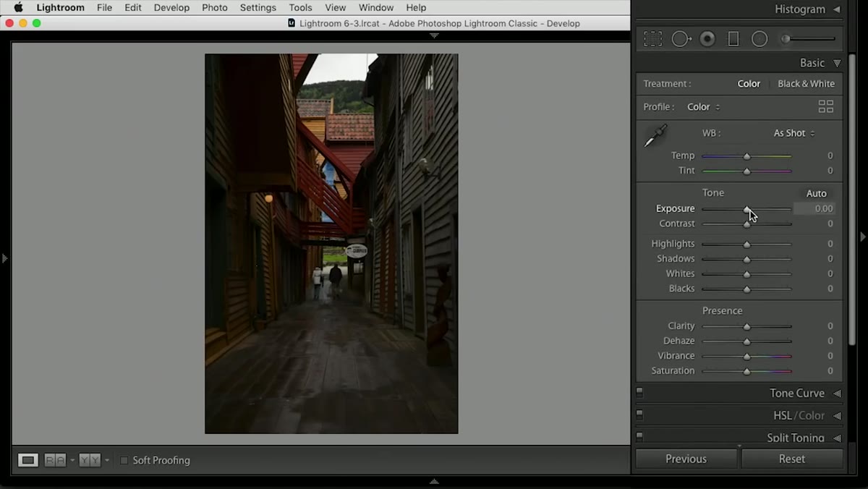Open the Profile Browser grid icon
Screen dimensions: 868x489
(826, 106)
